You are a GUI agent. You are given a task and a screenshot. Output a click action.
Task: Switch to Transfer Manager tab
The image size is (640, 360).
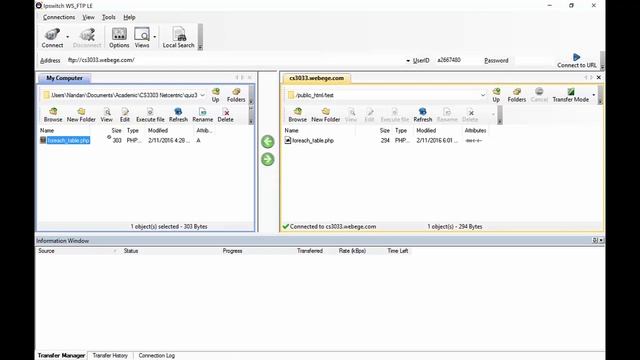(x=61, y=356)
